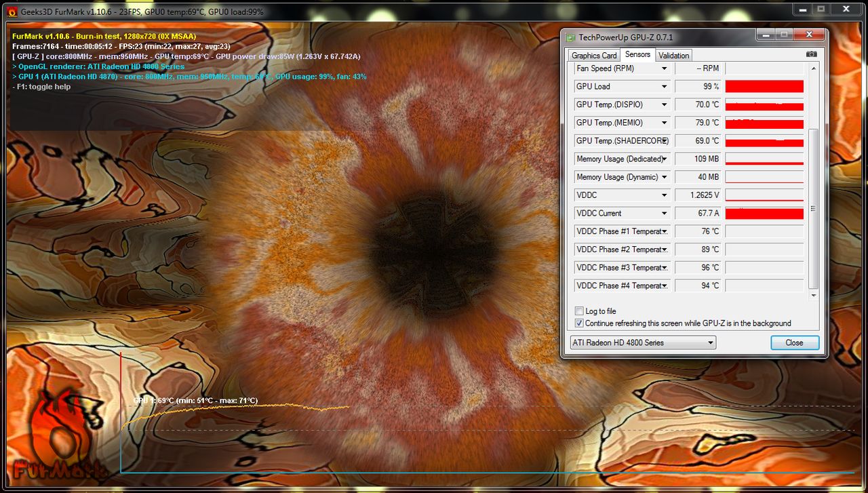The height and width of the screenshot is (493, 868).
Task: Minimize the GPU-Z window
Action: tap(765, 35)
